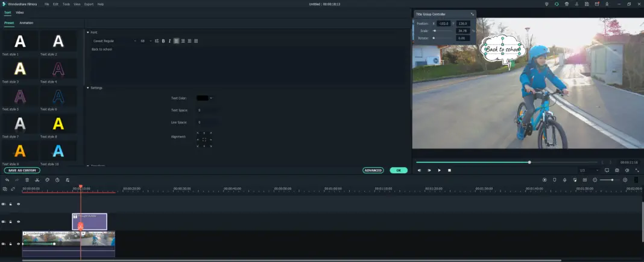
Task: Open the Caveat Regular font dropdown
Action: pos(115,41)
